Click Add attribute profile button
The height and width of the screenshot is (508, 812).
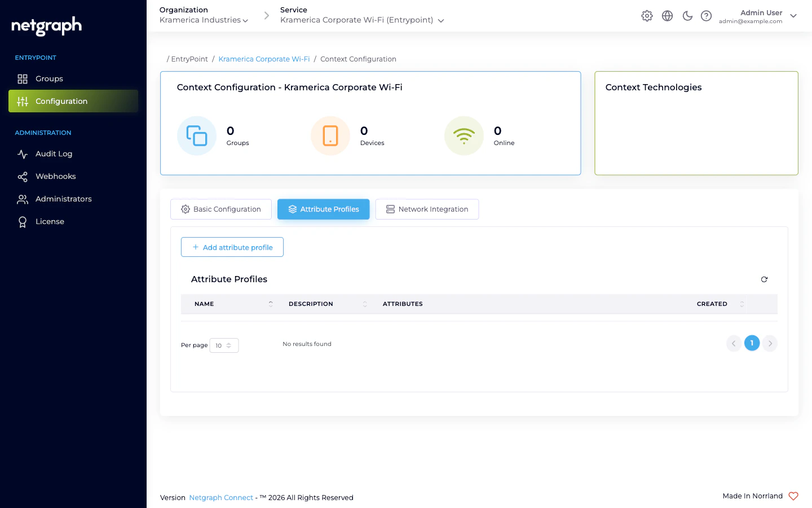point(232,247)
